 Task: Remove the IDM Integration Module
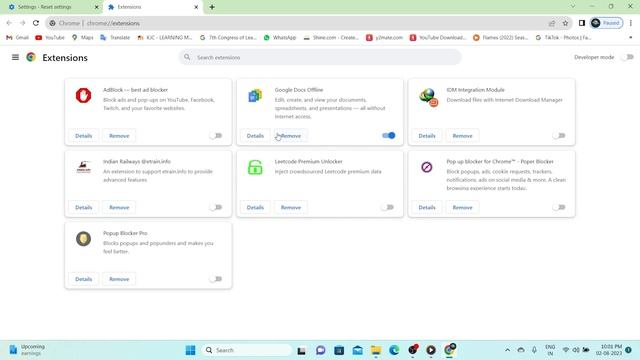point(462,136)
